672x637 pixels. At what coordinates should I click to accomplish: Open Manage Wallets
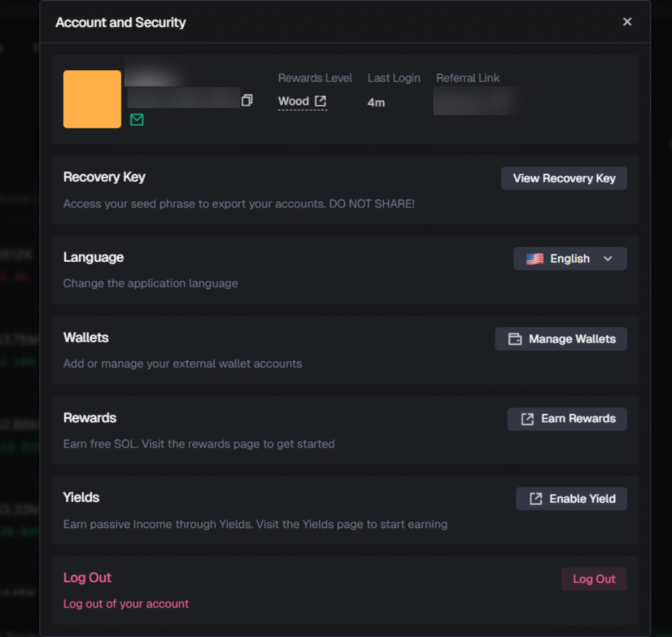click(x=560, y=339)
